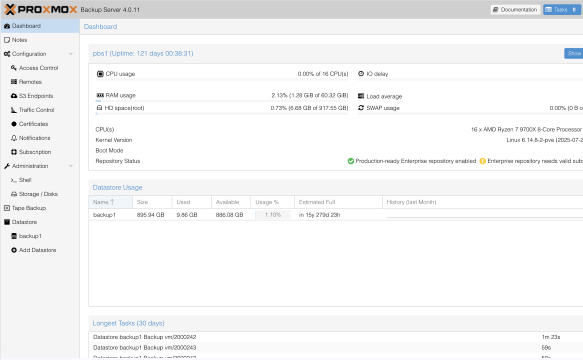Screen dimensions: 583x360
Task: Open the Tasks panel
Action: pos(562,10)
